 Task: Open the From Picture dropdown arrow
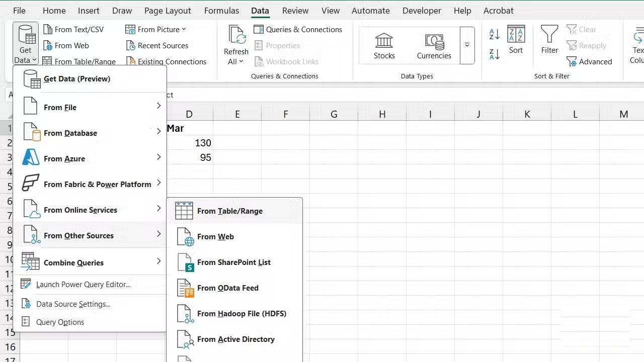pyautogui.click(x=184, y=30)
